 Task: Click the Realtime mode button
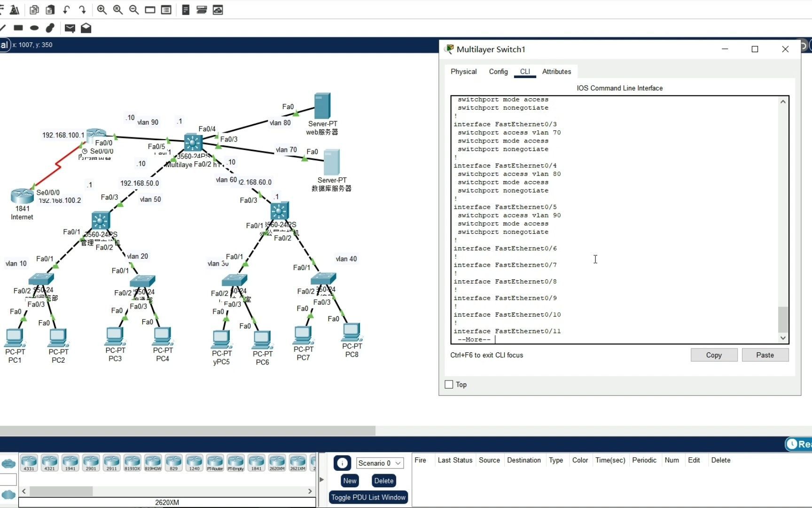799,444
